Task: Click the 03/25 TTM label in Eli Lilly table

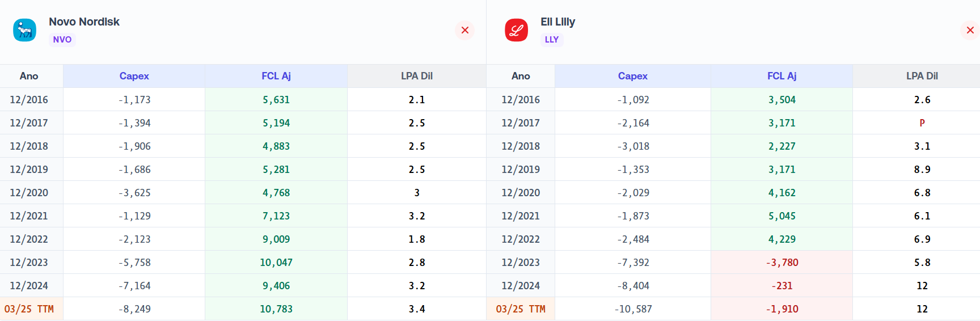Action: click(x=521, y=309)
